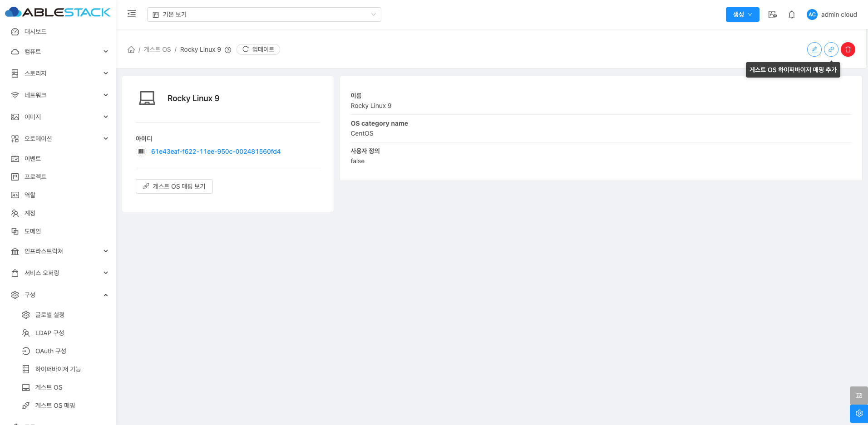Click the 업데이트 refresh button

pos(258,49)
